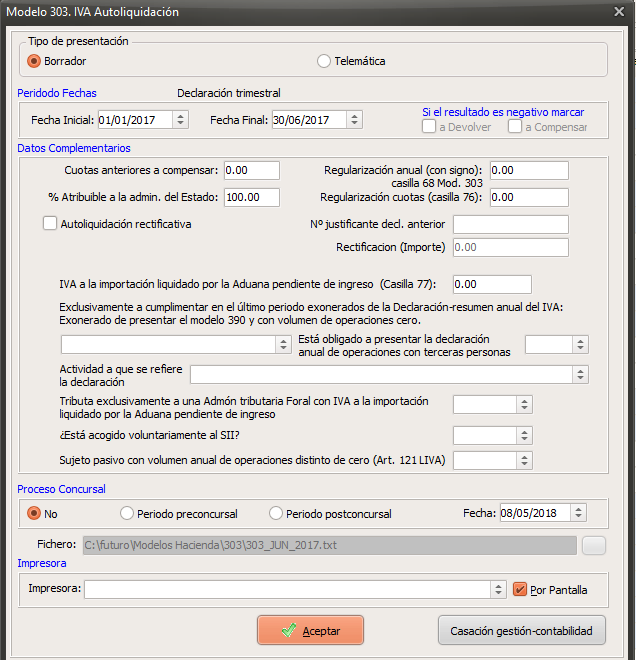Screen dimensions: 636x660
Task: Open the exonerado modelo 390 dropdown
Action: click(283, 345)
